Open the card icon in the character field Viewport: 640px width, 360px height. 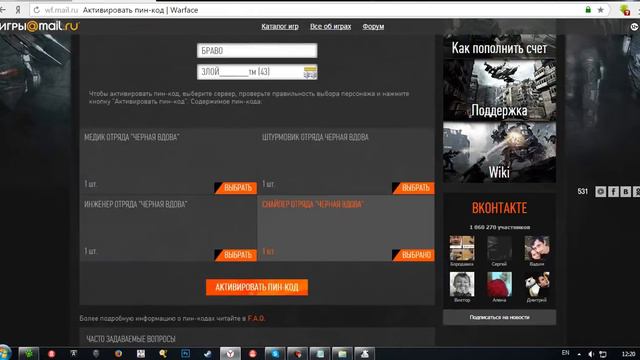[310, 72]
